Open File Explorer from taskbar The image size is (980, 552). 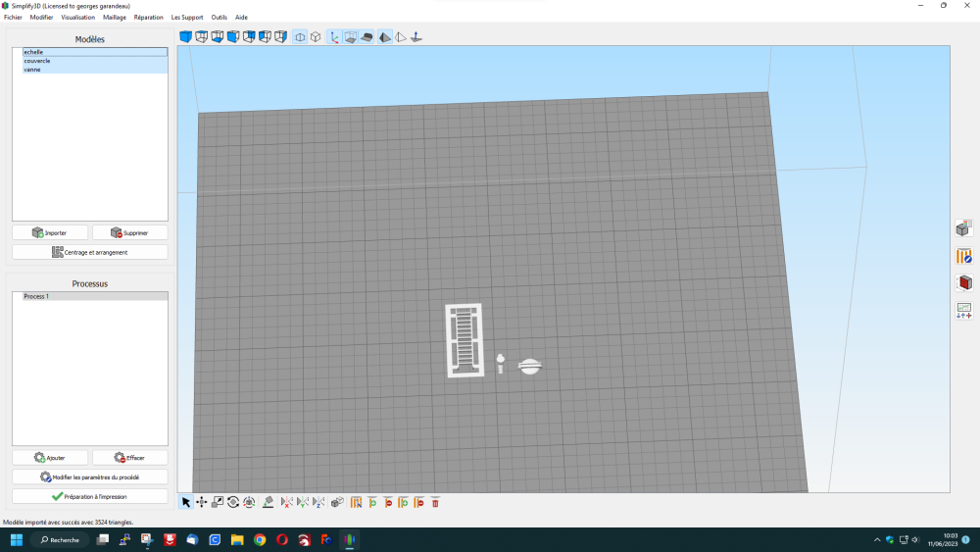tap(237, 539)
